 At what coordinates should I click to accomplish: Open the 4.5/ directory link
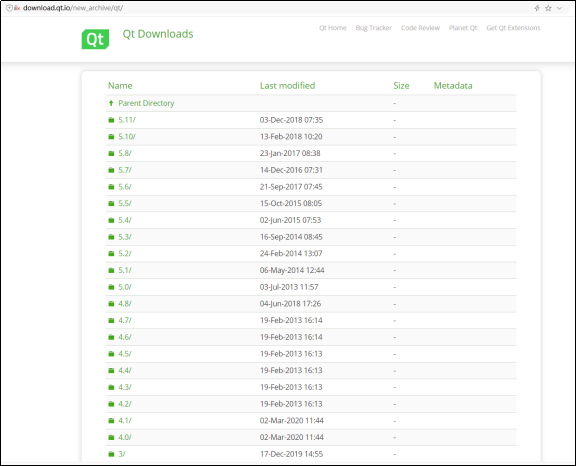(125, 354)
